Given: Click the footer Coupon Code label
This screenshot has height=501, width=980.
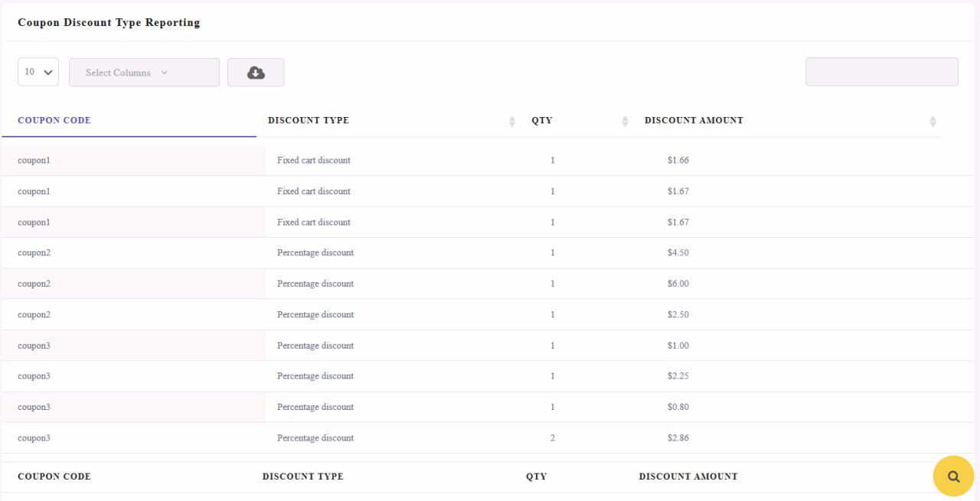Looking at the screenshot, I should tap(54, 477).
